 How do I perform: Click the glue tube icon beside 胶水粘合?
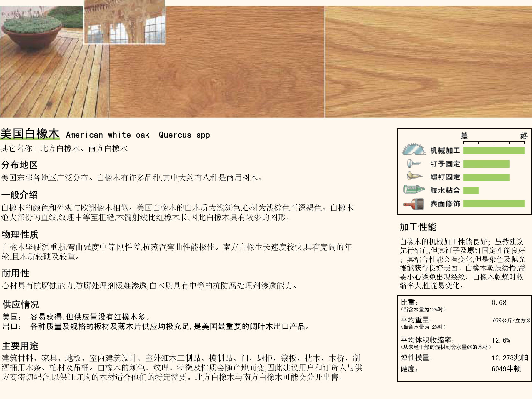[x=414, y=189]
